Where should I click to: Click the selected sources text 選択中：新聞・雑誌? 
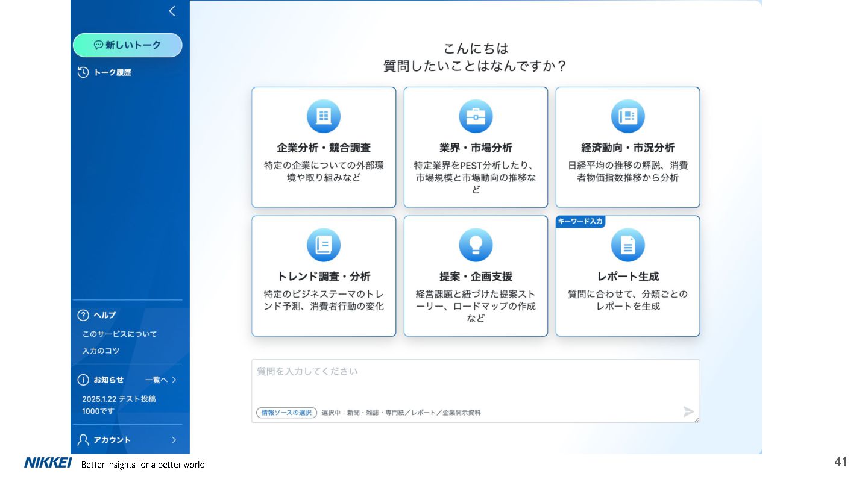(401, 413)
